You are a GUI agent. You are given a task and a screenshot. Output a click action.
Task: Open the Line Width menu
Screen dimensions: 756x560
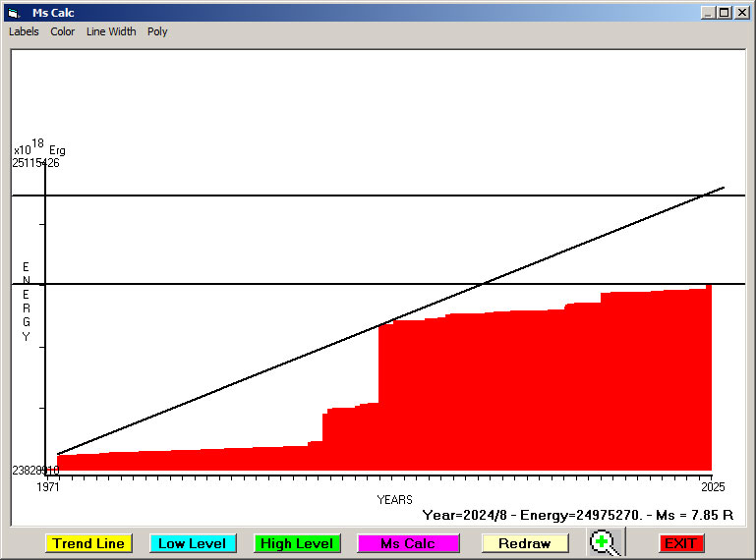pos(111,31)
